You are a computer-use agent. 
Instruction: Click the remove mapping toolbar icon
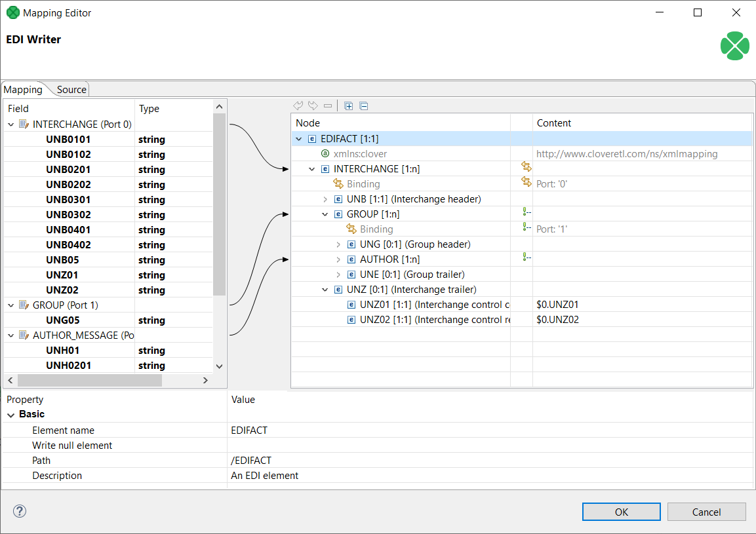(327, 105)
